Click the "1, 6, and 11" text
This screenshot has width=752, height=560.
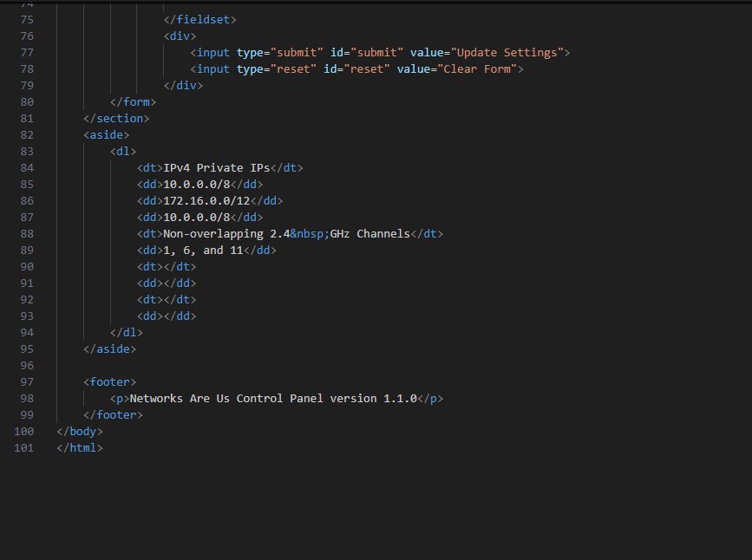(203, 251)
